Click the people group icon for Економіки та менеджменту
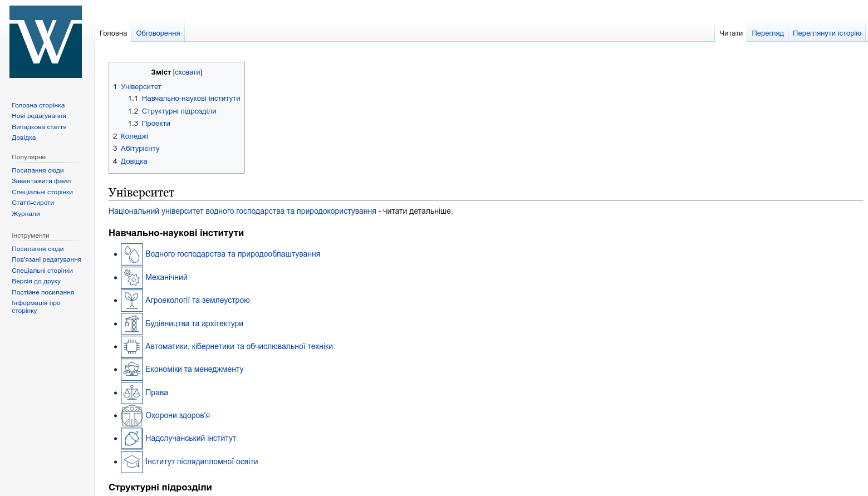868x496 pixels. click(x=131, y=369)
